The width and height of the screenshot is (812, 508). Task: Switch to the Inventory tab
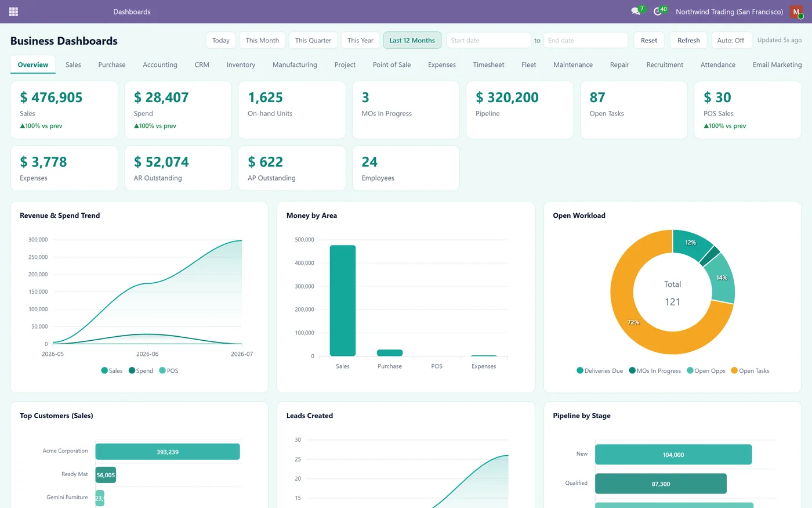(x=241, y=64)
